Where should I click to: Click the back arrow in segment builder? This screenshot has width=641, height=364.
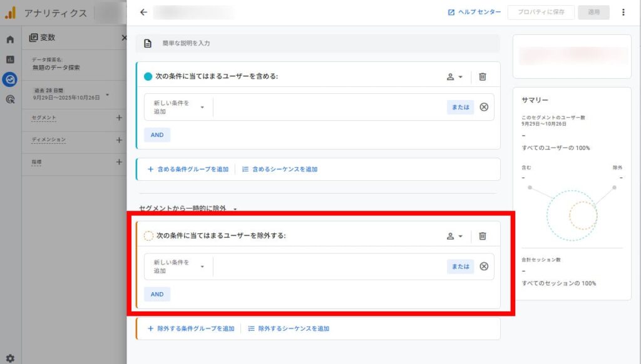coord(143,13)
